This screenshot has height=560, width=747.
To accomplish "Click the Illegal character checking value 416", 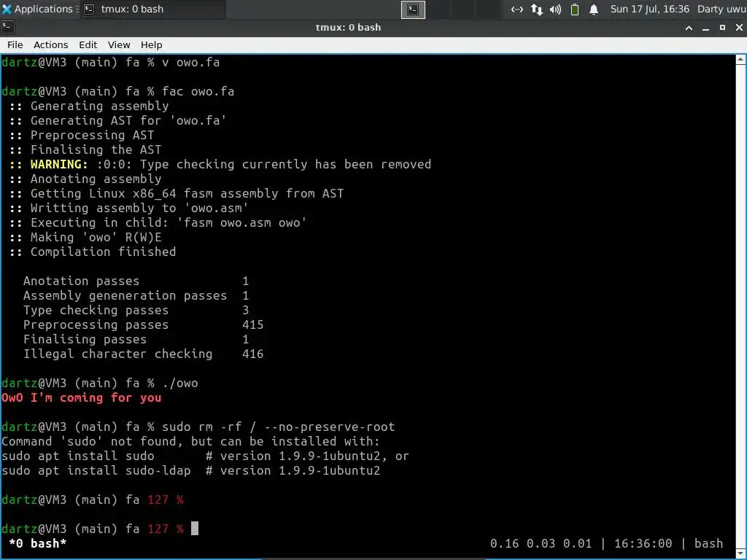I will (252, 354).
